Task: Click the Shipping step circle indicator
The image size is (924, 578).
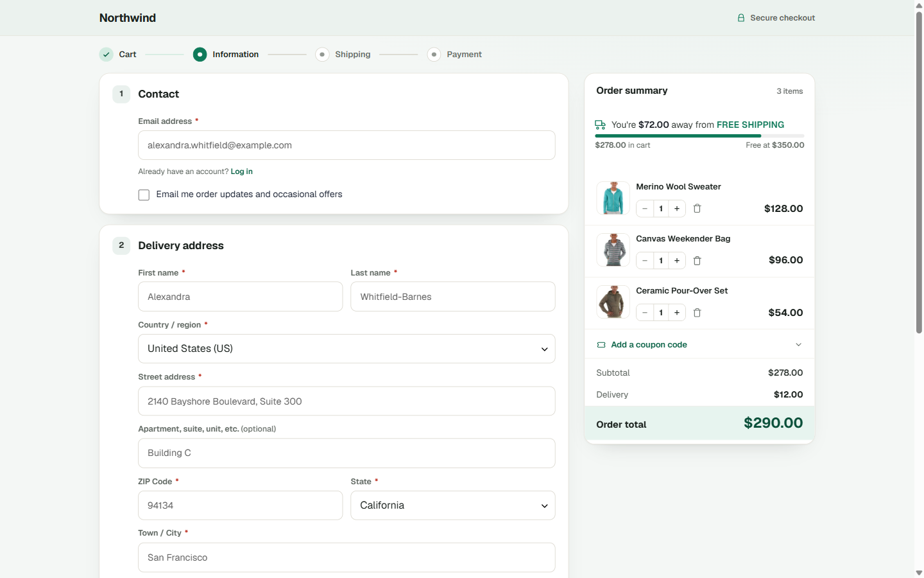Action: 322,55
